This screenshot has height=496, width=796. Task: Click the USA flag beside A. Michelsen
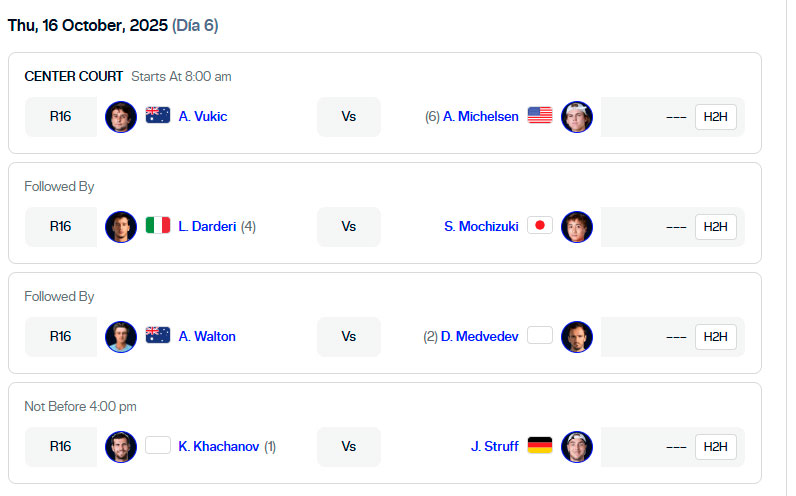point(540,116)
